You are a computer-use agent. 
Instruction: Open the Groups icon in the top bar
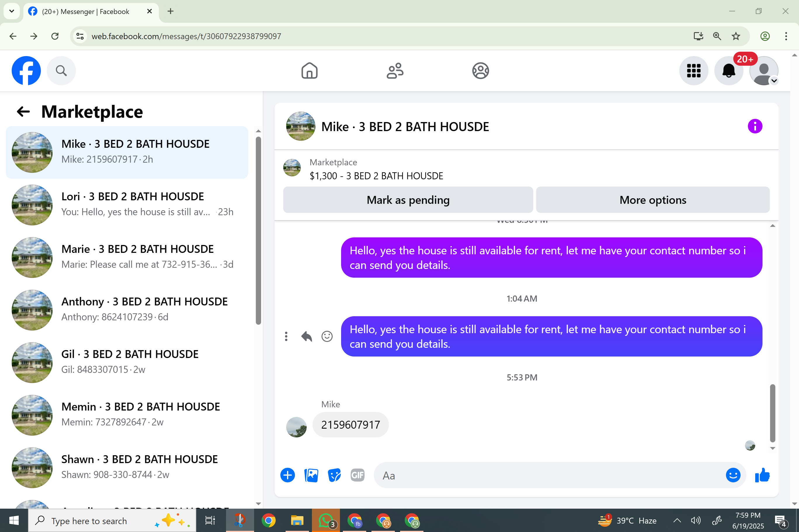click(480, 71)
